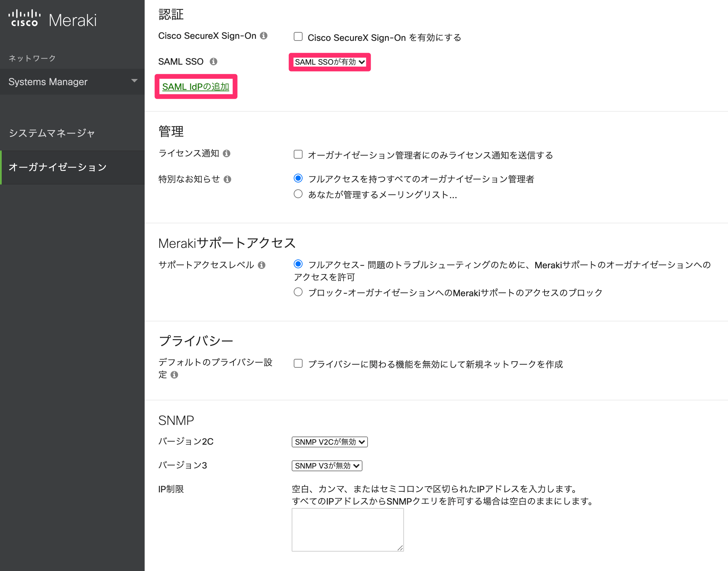Show info for ライセンス通知
728x571 pixels.
tap(227, 154)
